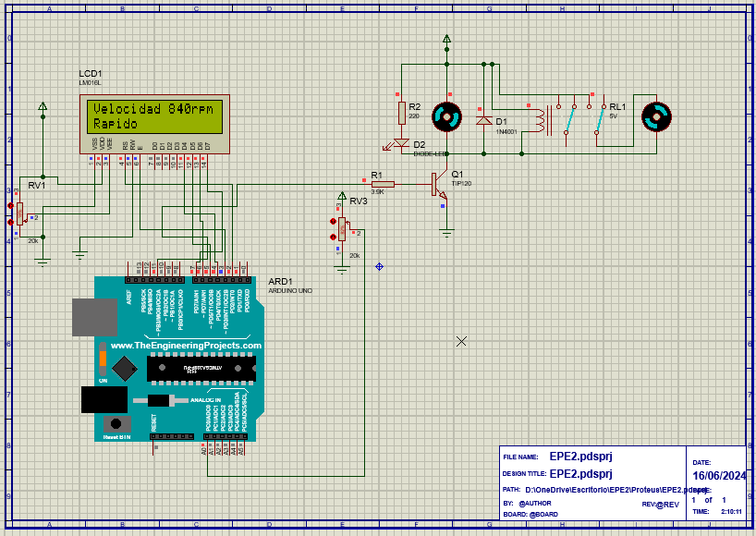
Task: Click the D2 LED symbol
Action: click(x=400, y=143)
